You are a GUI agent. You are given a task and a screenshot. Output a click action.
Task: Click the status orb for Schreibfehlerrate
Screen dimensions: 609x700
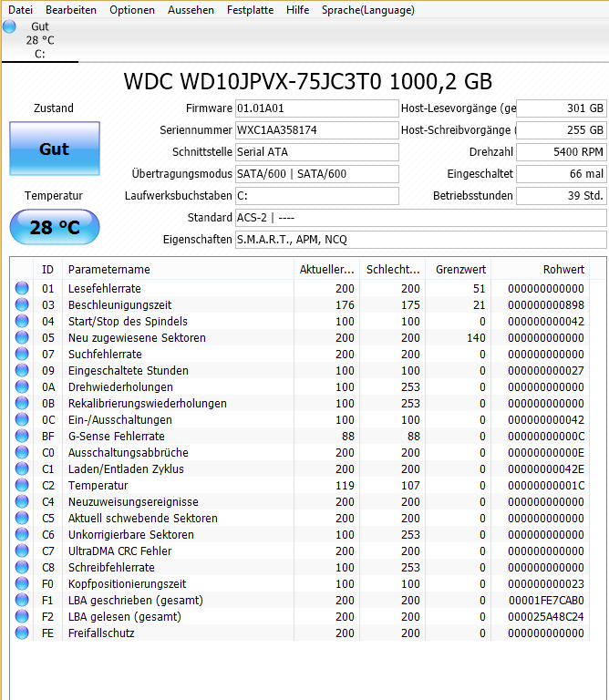[22, 568]
